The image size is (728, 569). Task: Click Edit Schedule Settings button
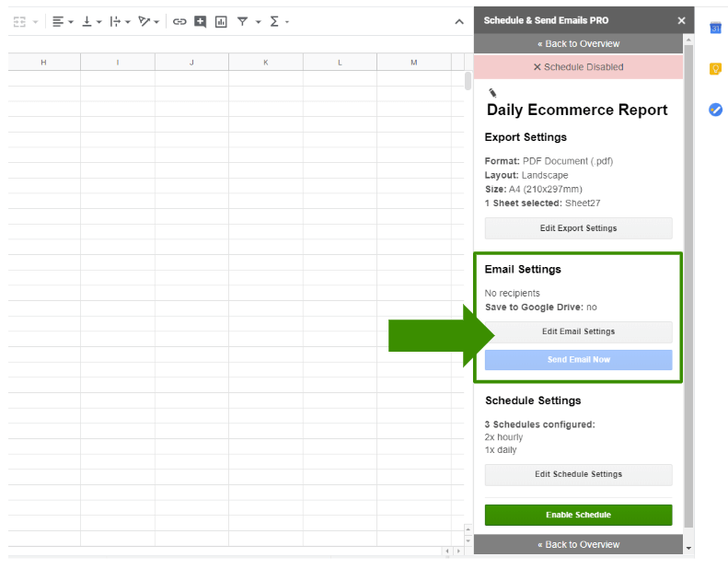tap(578, 474)
